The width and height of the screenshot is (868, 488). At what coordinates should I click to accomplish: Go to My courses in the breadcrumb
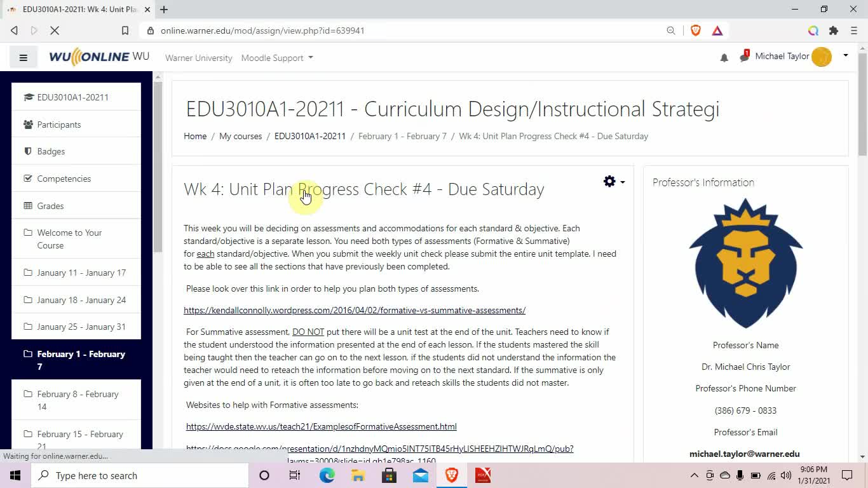240,136
